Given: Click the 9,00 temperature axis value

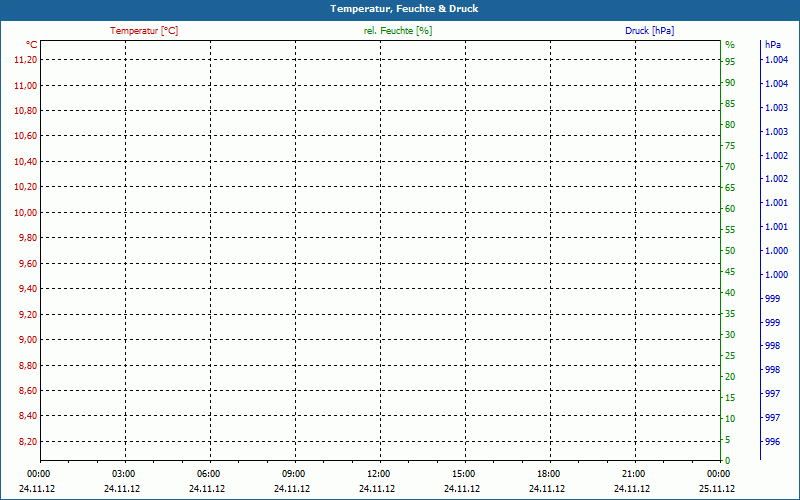Looking at the screenshot, I should [x=28, y=340].
